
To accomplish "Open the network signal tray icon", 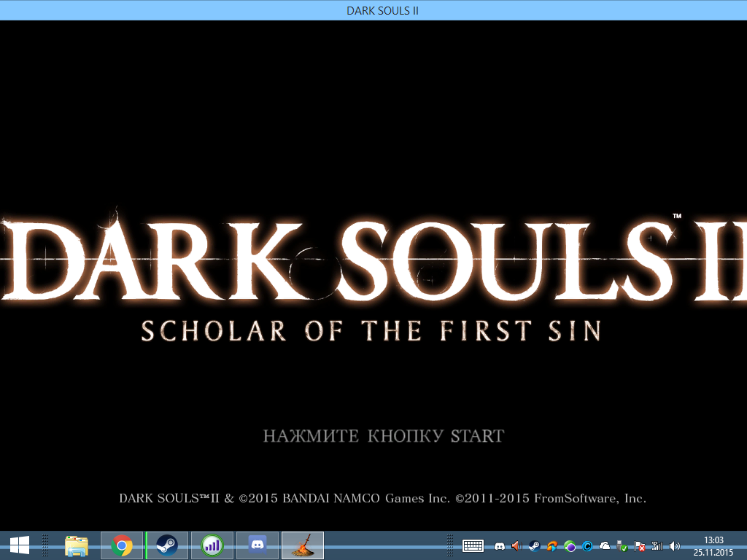I will 657,545.
